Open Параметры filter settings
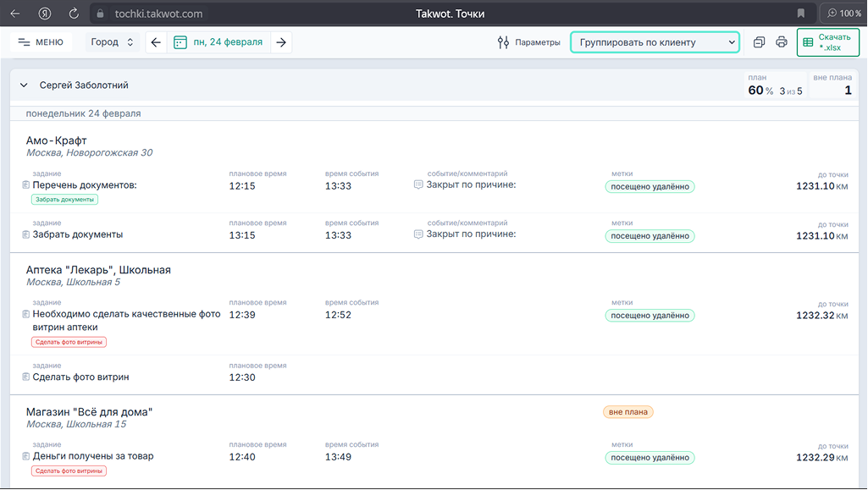868x490 pixels. tap(528, 42)
